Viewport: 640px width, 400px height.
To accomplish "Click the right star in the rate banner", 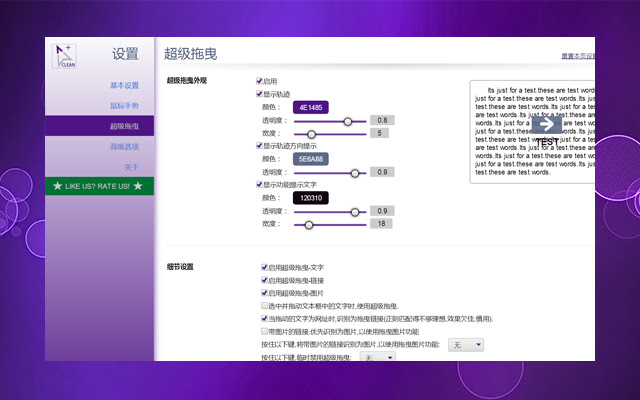I will [x=137, y=186].
